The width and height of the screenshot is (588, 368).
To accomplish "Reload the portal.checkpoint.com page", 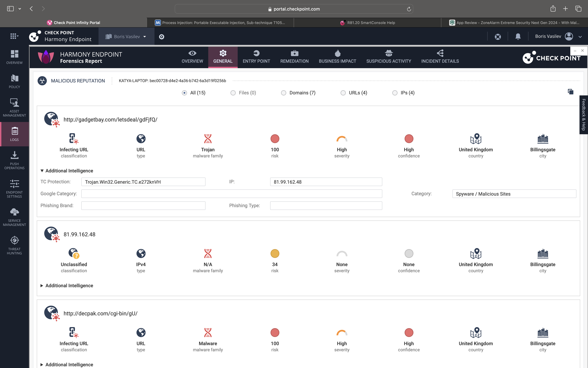I will (409, 9).
